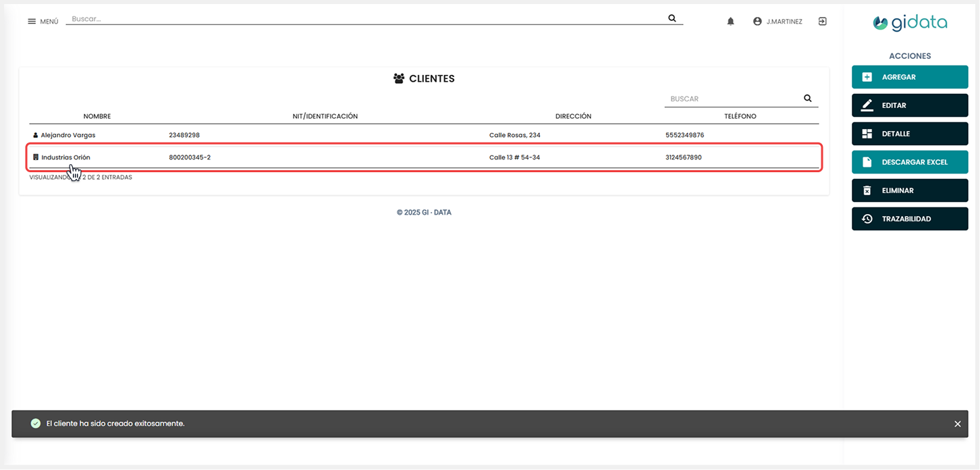980x470 pixels.
Task: Download the list with Descargar Excel
Action: coord(909,162)
